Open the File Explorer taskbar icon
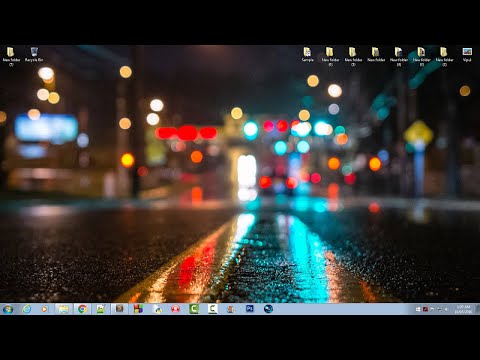The height and width of the screenshot is (360, 480). coord(63,309)
